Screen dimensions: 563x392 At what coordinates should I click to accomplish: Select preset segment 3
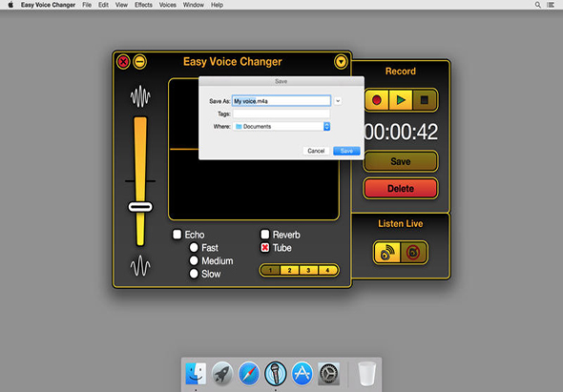pos(308,270)
